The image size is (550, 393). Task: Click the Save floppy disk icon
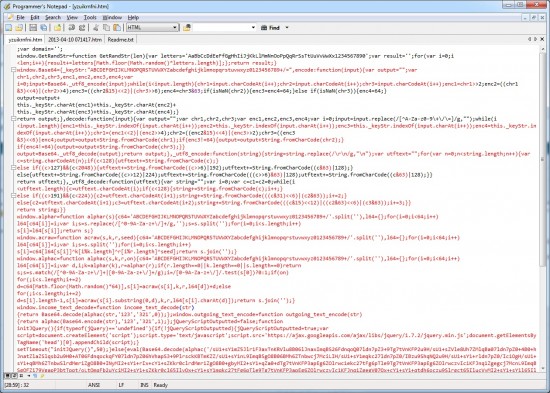[33, 27]
